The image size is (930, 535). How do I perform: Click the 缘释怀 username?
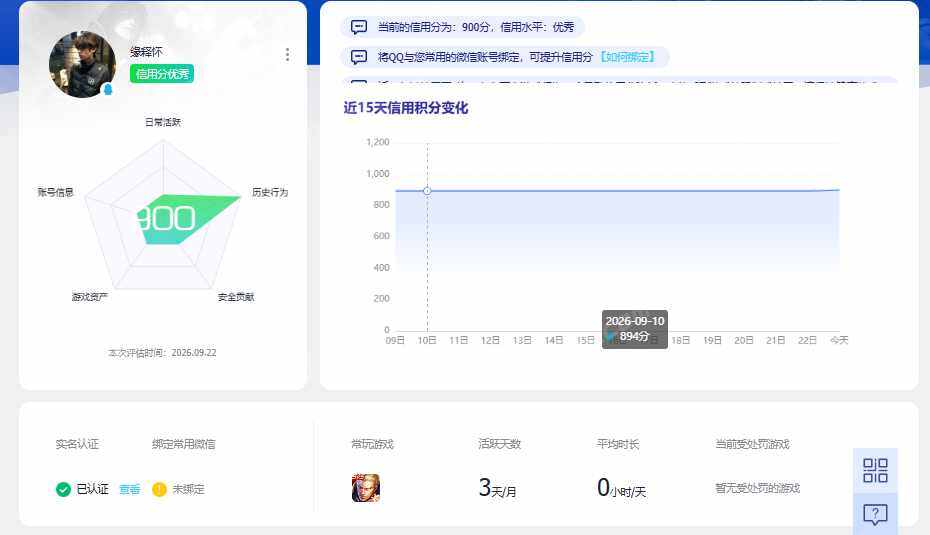click(x=146, y=52)
